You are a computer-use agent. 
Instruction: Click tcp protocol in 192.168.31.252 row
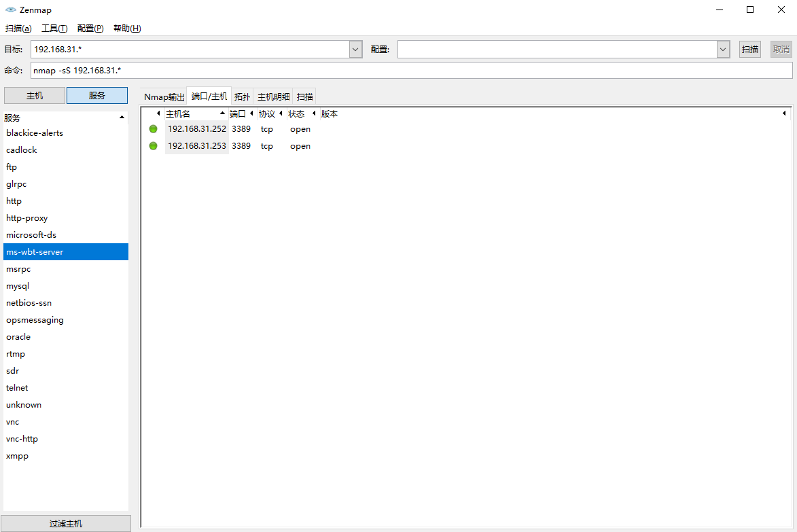coord(267,129)
